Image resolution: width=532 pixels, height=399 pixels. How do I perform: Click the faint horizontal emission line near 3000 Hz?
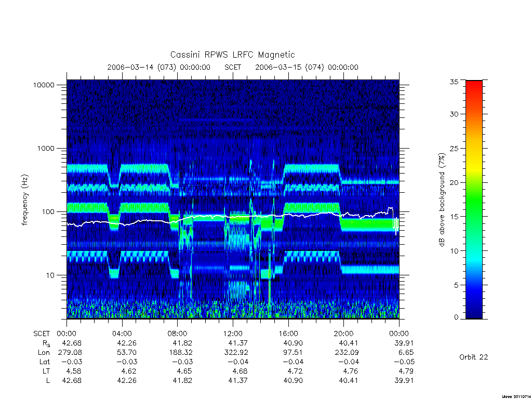pyautogui.click(x=216, y=120)
